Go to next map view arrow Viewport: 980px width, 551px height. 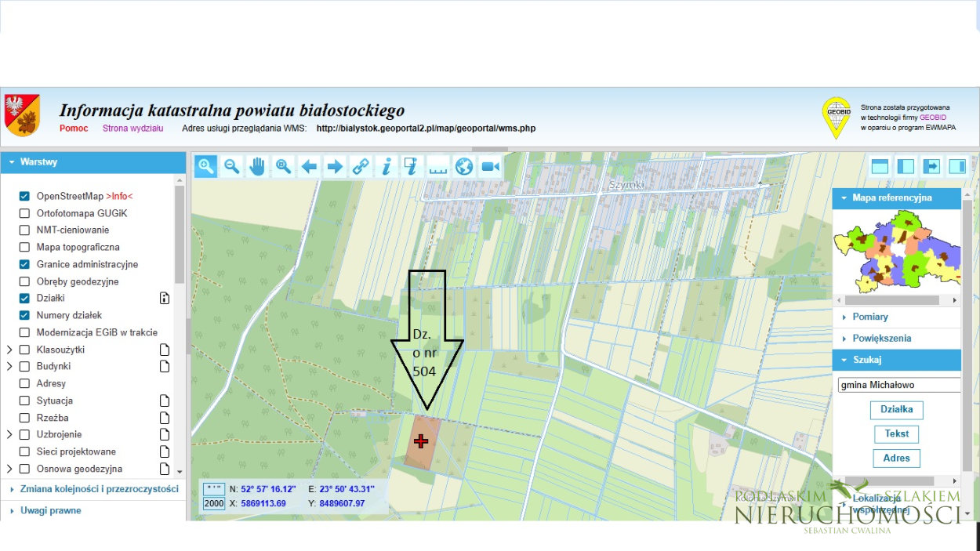click(x=335, y=165)
